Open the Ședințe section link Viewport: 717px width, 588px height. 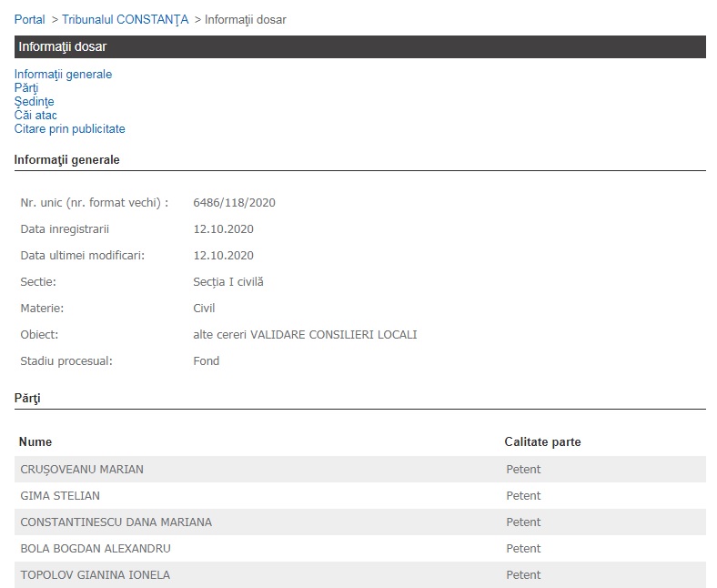pyautogui.click(x=34, y=102)
